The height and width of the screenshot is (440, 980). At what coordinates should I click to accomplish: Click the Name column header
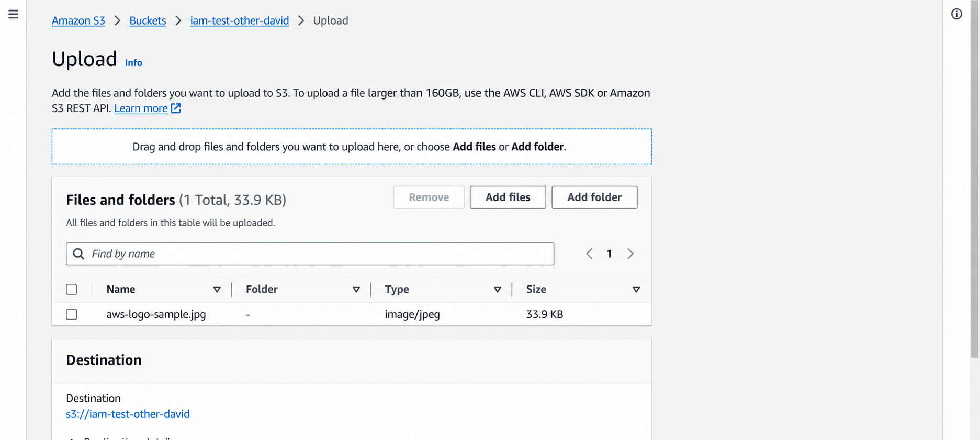(121, 289)
